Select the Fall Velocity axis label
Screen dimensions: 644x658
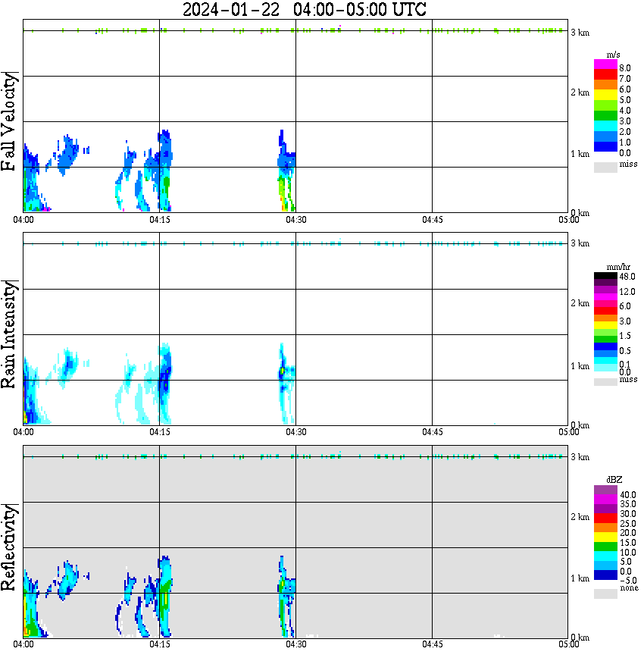[9, 121]
